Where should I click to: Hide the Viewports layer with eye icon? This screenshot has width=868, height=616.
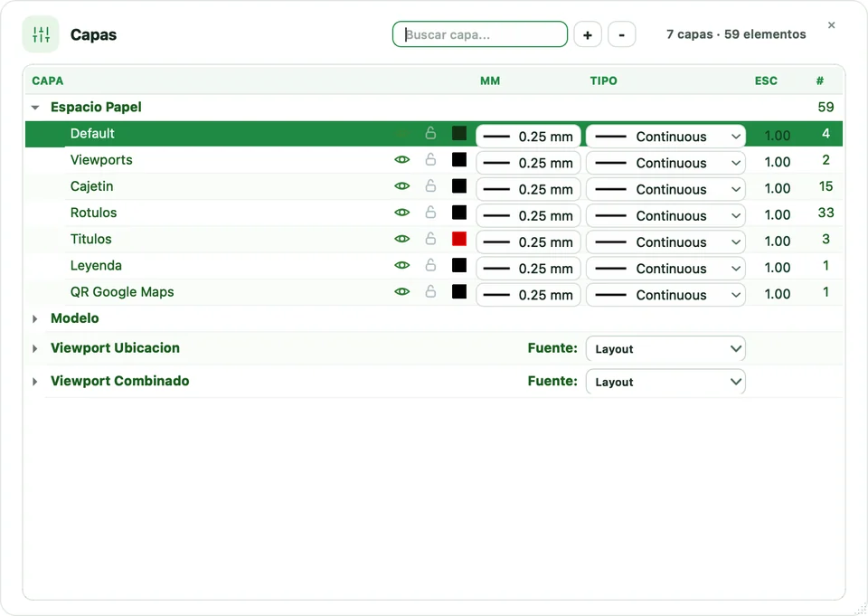[401, 159]
